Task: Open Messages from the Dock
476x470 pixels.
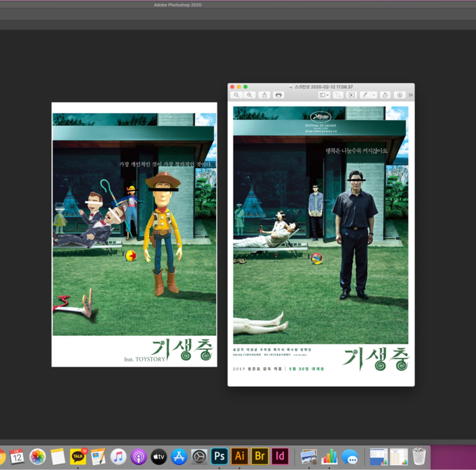Action: point(350,457)
